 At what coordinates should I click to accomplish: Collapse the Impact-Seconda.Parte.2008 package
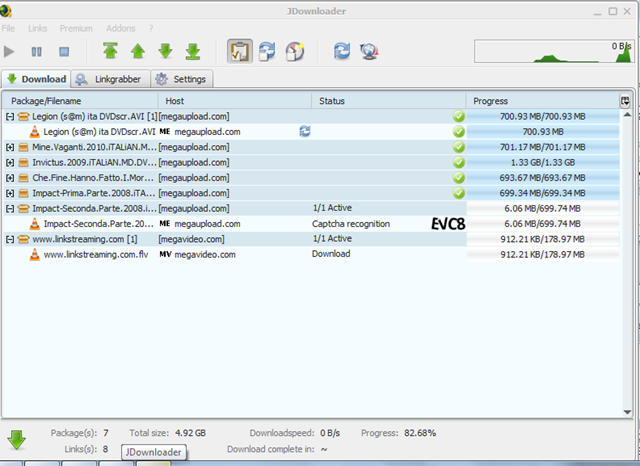tap(10, 209)
